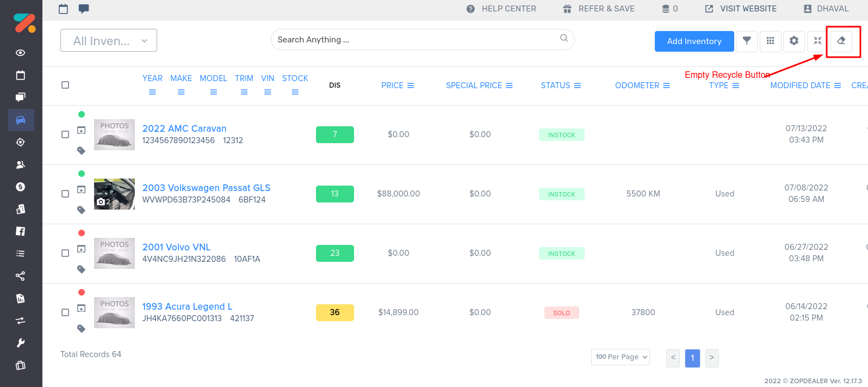Image resolution: width=868 pixels, height=387 pixels.
Task: Open the MODIFIED DATE column menu
Action: coord(838,85)
